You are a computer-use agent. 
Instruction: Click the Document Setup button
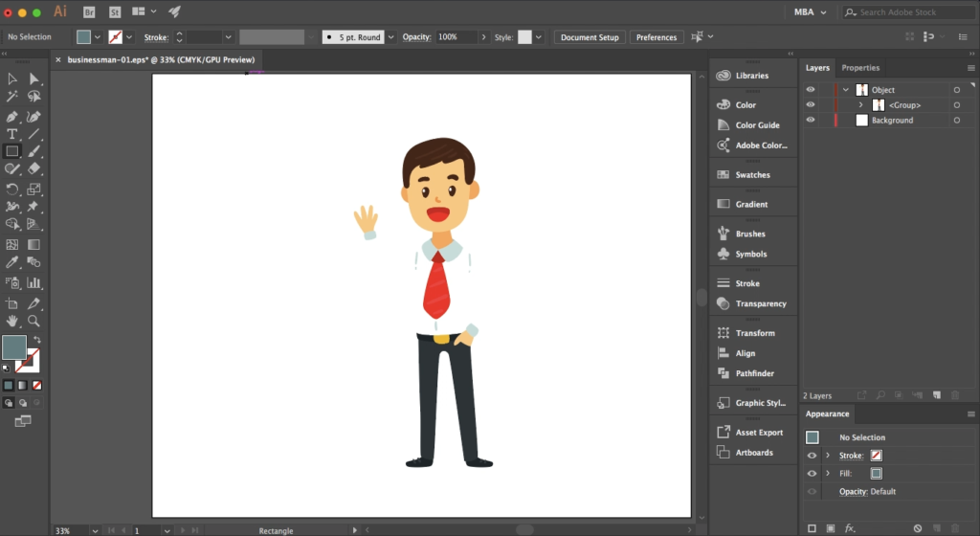pyautogui.click(x=590, y=37)
